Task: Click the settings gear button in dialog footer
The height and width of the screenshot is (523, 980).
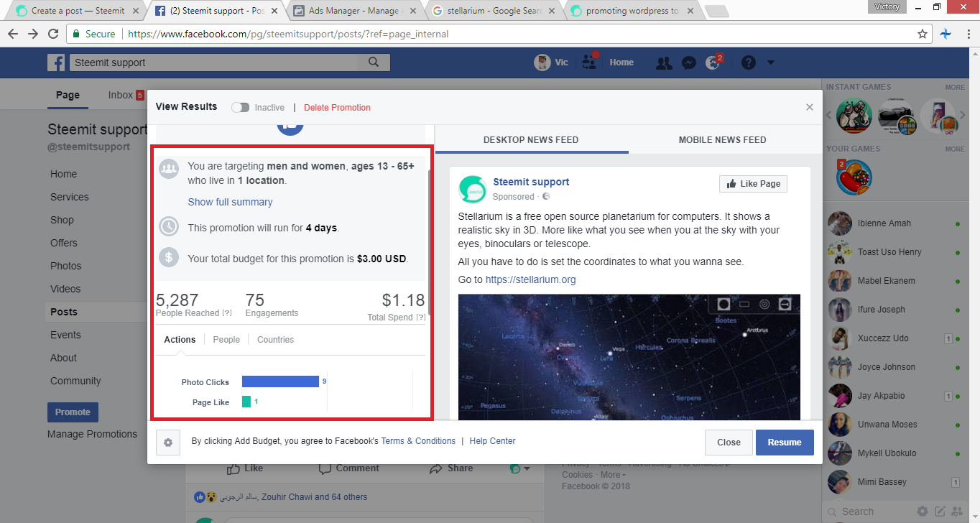Action: click(x=168, y=443)
